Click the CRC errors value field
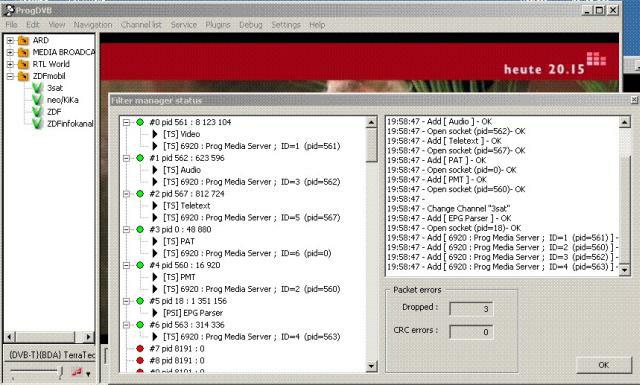This screenshot has height=385, width=640. 471,332
